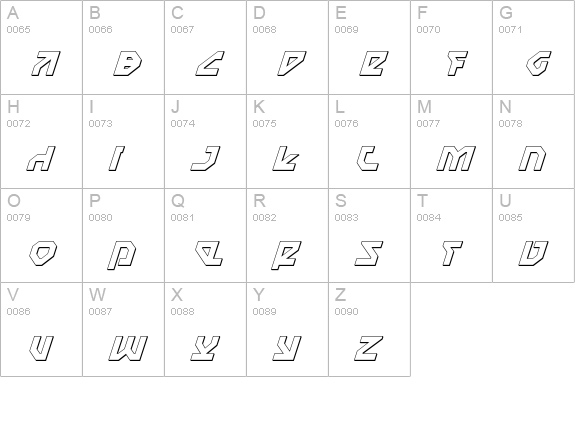
Task: Choose the glyph for character 0067 C
Action: [205, 47]
